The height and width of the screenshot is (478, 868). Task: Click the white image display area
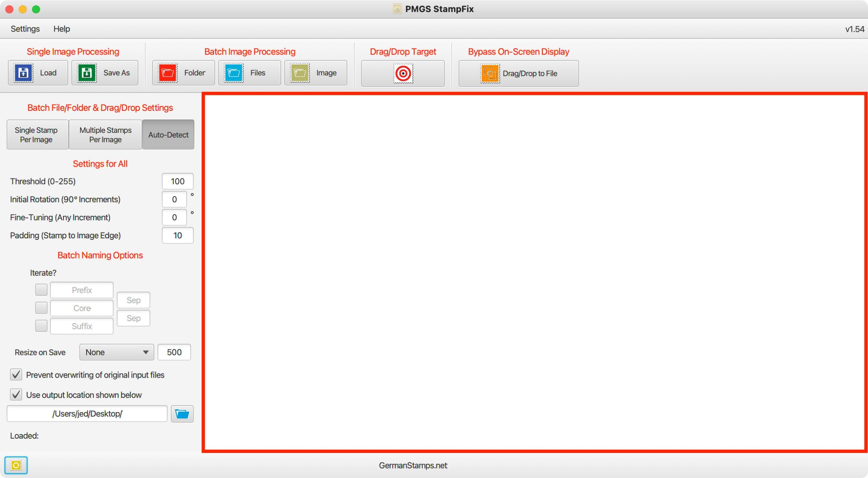coord(535,273)
